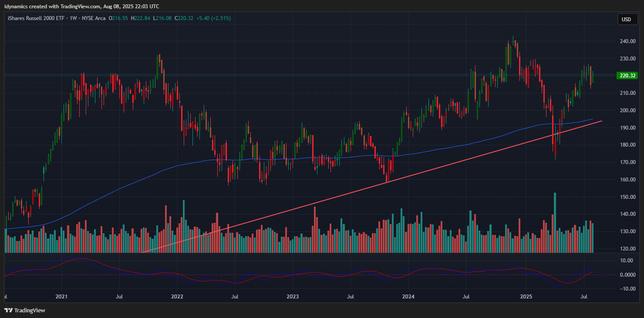Click the 2023 label on time axis
This screenshot has width=644, height=318.
293,297
